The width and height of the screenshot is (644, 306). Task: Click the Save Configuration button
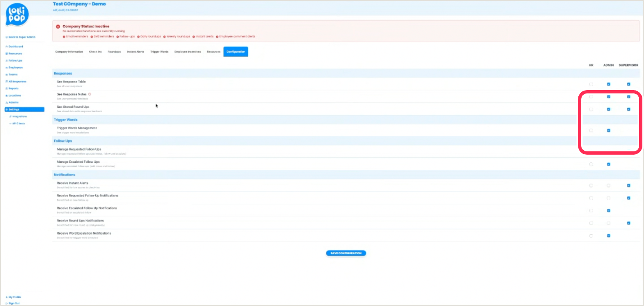point(346,253)
